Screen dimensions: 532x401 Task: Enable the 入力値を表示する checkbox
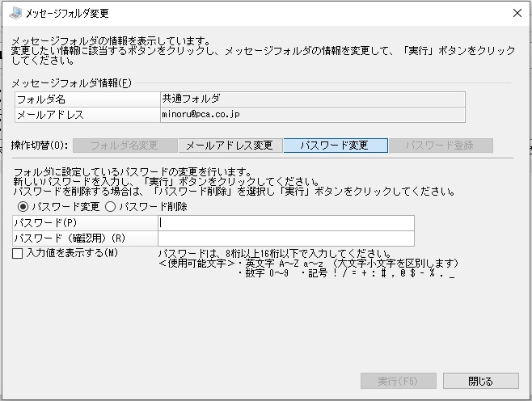(17, 253)
